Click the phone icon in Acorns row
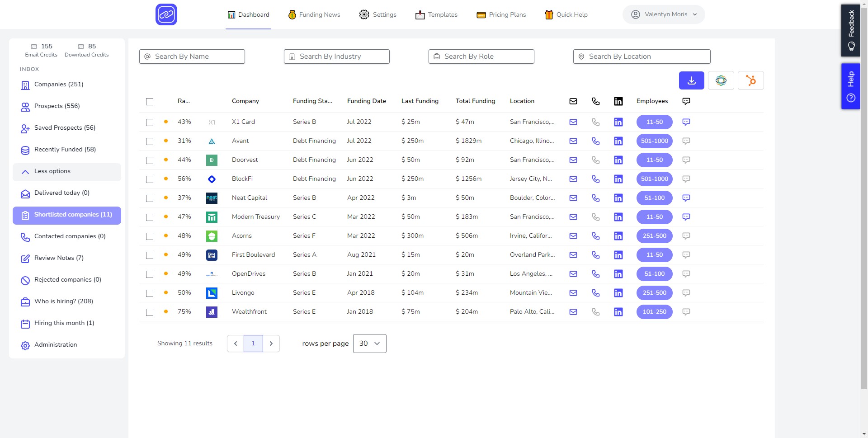This screenshot has width=868, height=438. [596, 236]
